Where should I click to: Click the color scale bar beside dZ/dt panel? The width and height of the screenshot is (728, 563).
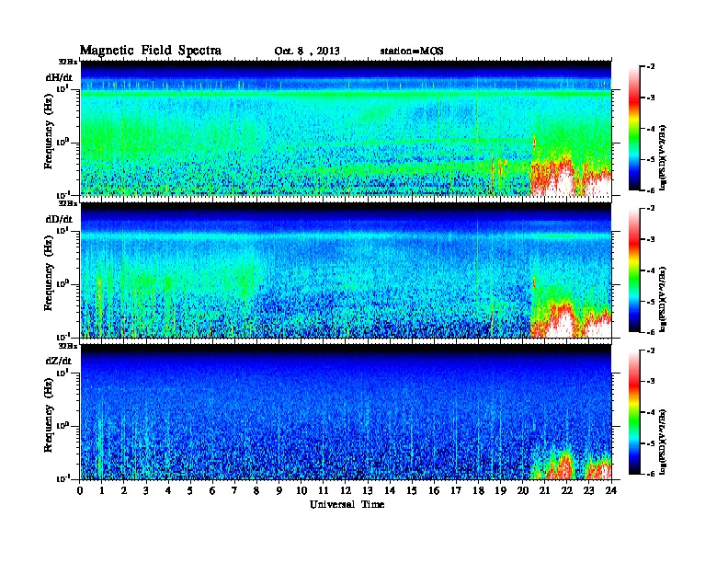coord(634,412)
